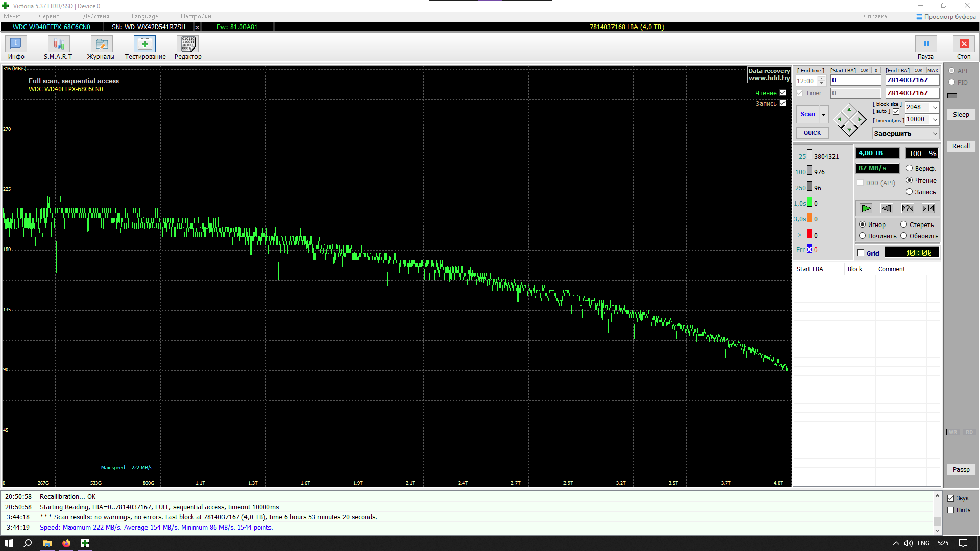Image resolution: width=980 pixels, height=551 pixels.
Task: Select the butterfly scan mode icon
Action: (x=928, y=208)
